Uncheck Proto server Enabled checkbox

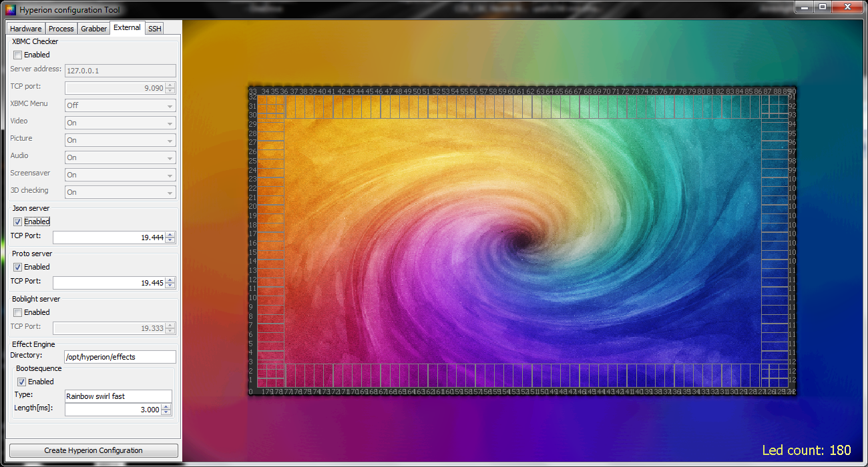(17, 267)
